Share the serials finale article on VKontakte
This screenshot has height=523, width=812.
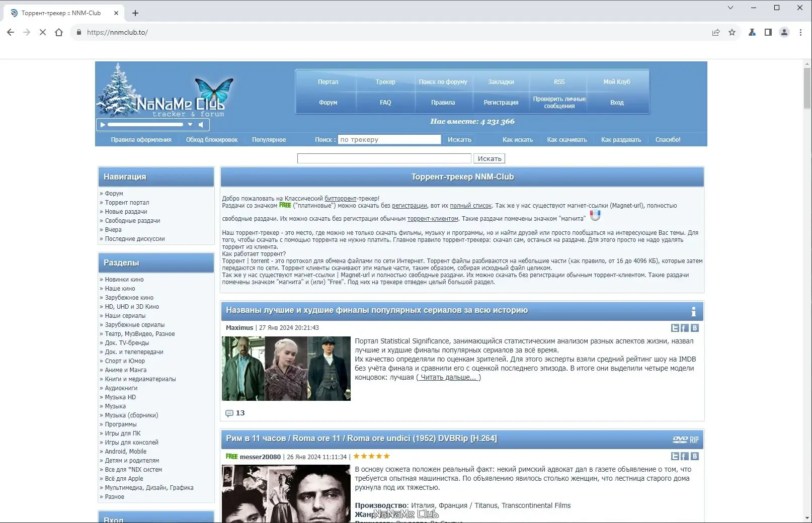(x=695, y=328)
